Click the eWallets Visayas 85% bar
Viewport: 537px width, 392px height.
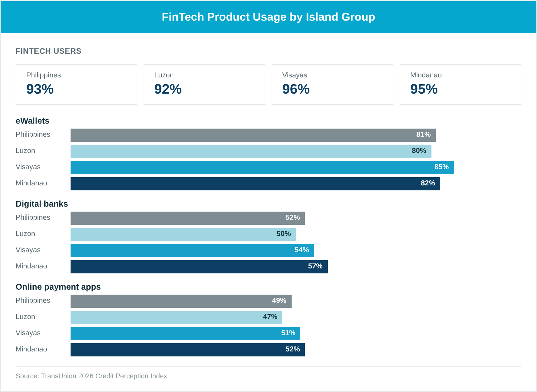click(262, 168)
